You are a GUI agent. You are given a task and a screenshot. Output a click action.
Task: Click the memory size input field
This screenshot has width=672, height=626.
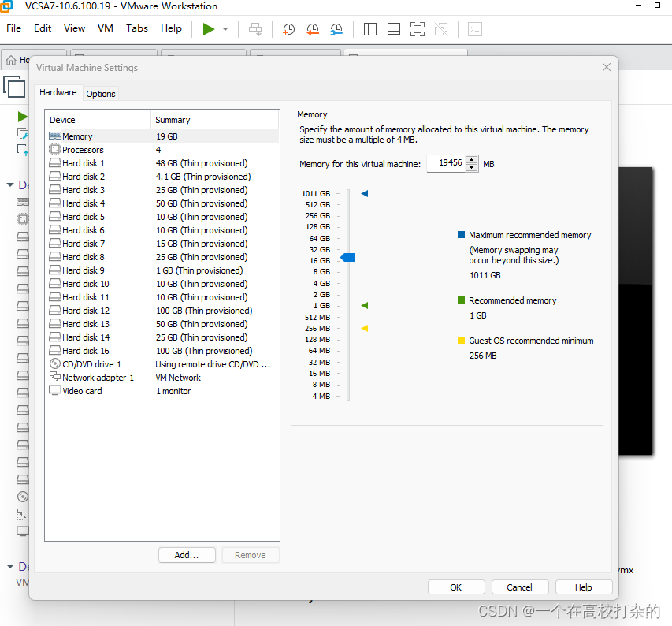tap(446, 163)
